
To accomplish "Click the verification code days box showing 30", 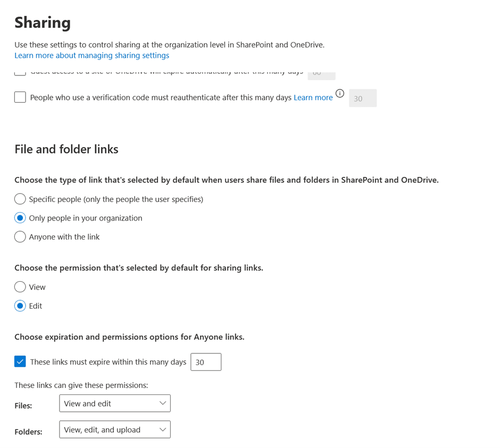I will pos(363,98).
